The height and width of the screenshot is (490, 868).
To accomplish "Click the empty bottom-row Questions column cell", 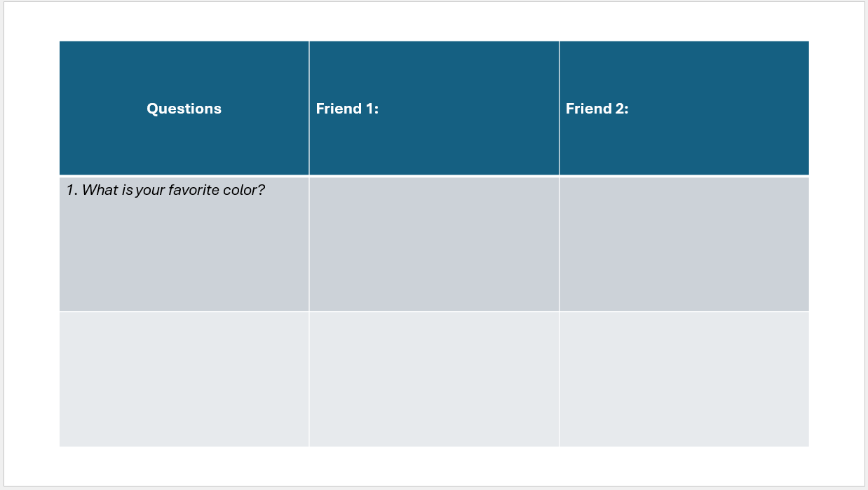I will [x=184, y=379].
